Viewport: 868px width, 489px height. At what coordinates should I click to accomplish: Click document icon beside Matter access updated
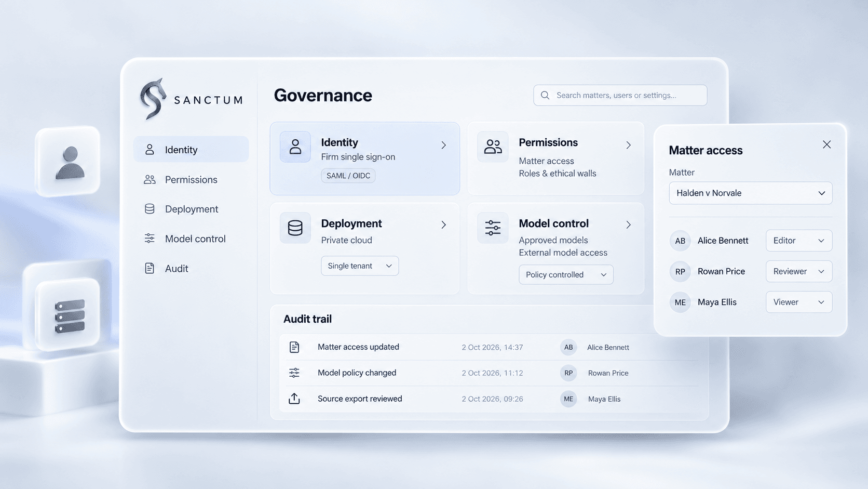click(x=294, y=347)
